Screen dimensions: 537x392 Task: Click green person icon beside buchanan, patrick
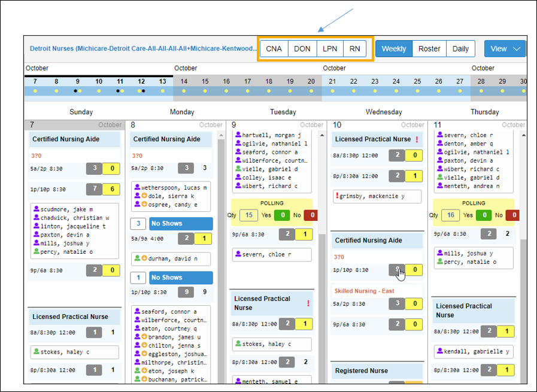pos(137,379)
